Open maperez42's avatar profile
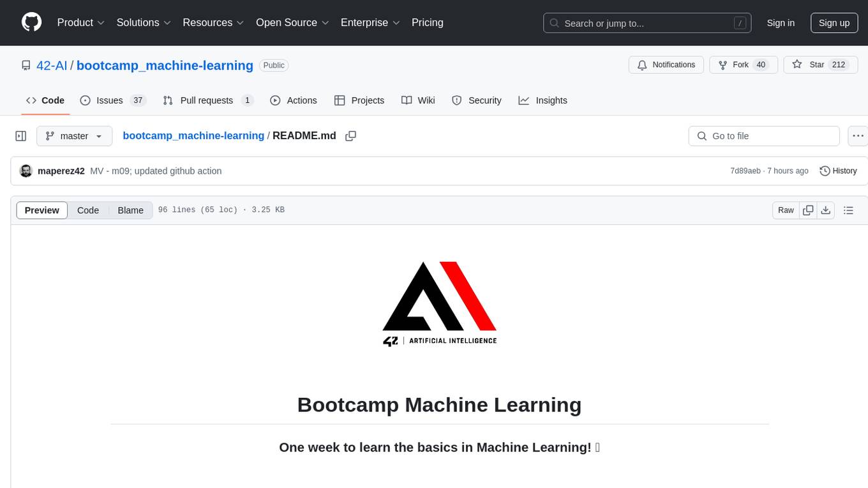 pyautogui.click(x=26, y=171)
